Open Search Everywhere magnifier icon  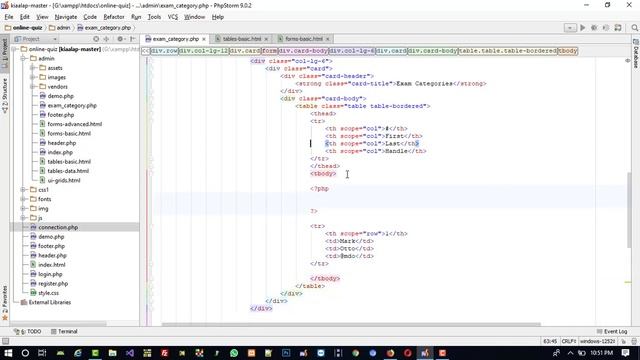634,28
